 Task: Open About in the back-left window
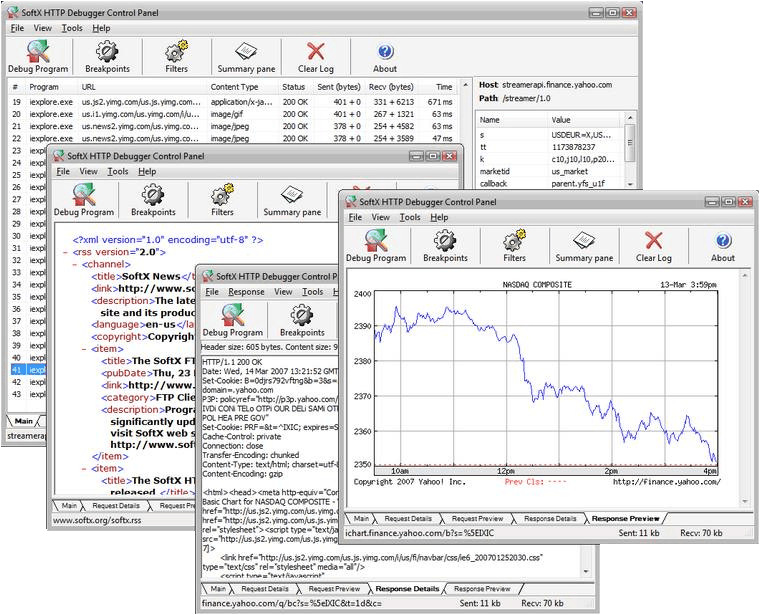(385, 57)
